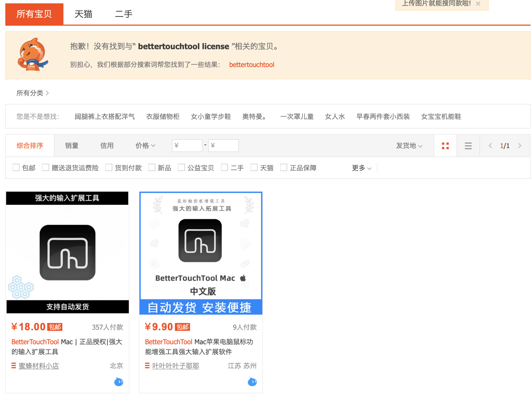The image size is (532, 399).
Task: Select the 公益宝贝 checkbox
Action: [x=181, y=167]
